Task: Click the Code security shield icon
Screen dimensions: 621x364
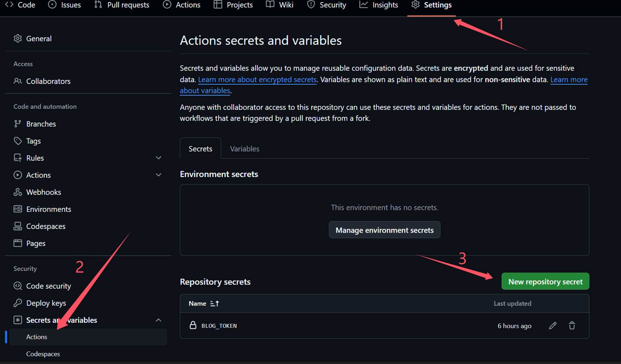Action: (18, 286)
